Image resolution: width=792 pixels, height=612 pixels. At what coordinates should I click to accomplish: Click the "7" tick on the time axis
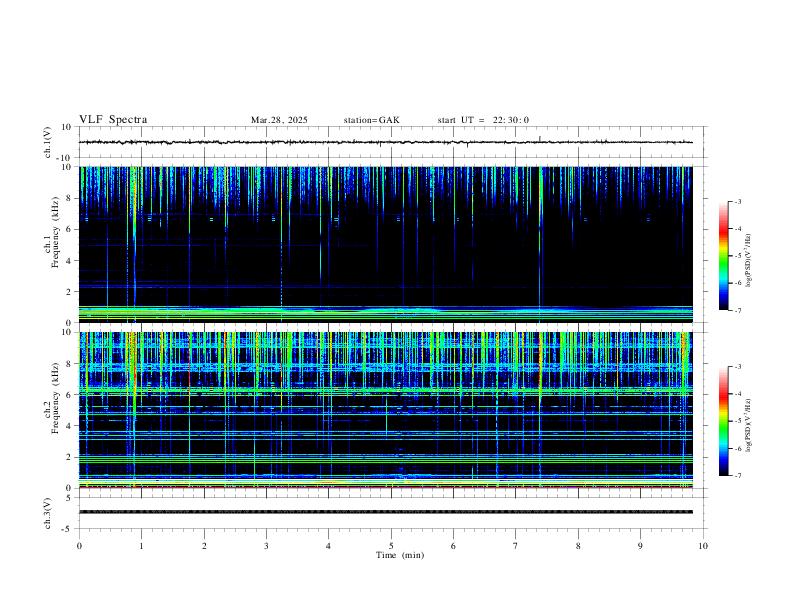[516, 546]
